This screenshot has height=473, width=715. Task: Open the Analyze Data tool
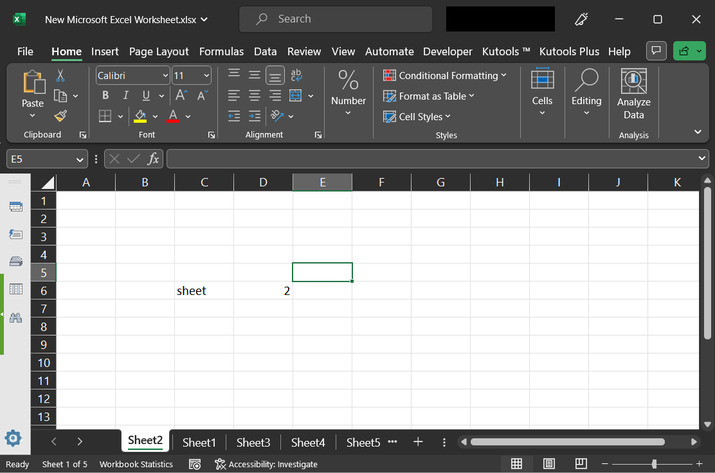[x=633, y=95]
